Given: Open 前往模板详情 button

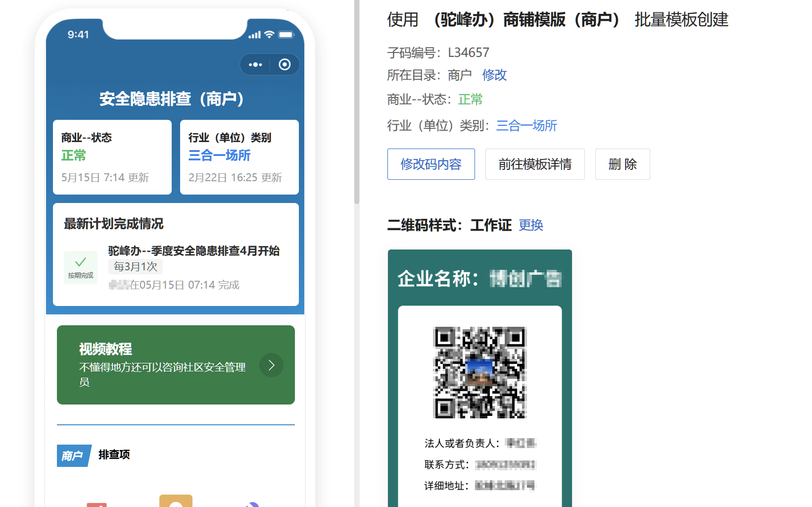Looking at the screenshot, I should [x=535, y=164].
